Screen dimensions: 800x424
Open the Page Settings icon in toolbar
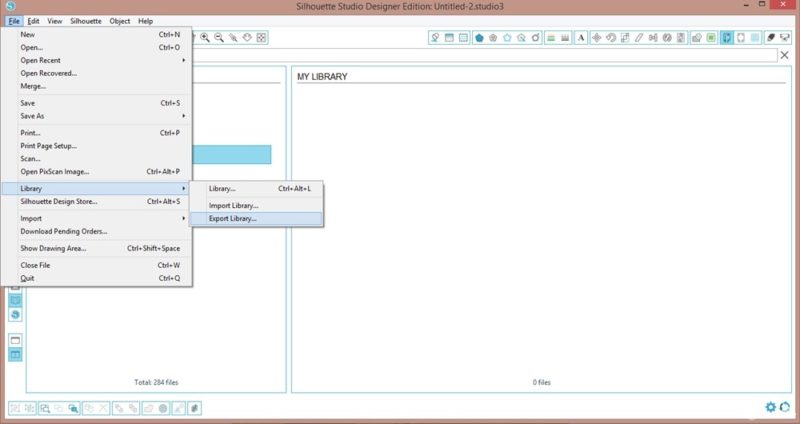click(449, 38)
